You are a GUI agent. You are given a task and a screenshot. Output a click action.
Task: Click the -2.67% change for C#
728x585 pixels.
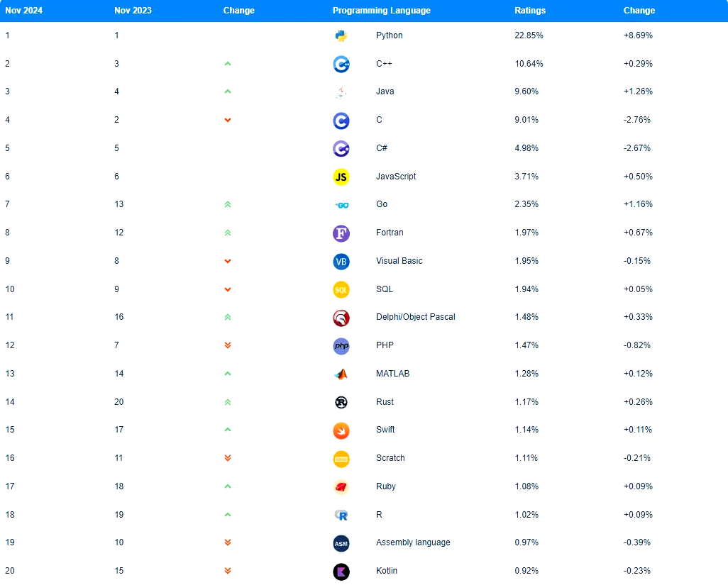pyautogui.click(x=637, y=148)
